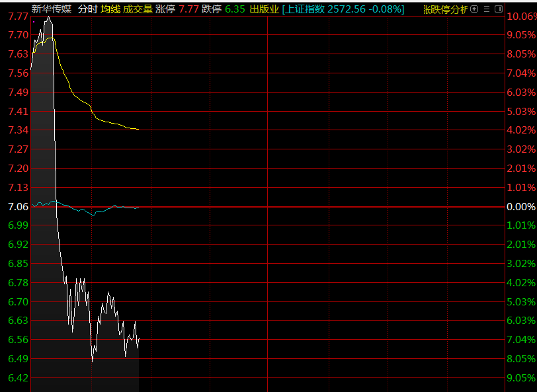Click the 10.06% top right axis label
The height and width of the screenshot is (392, 537).
520,17
